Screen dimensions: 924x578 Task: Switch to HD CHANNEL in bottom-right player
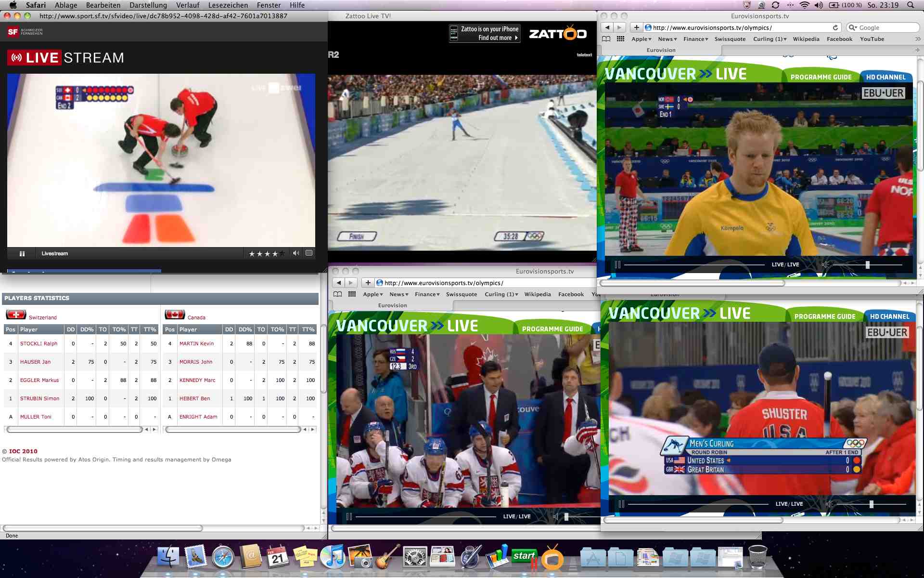point(890,316)
